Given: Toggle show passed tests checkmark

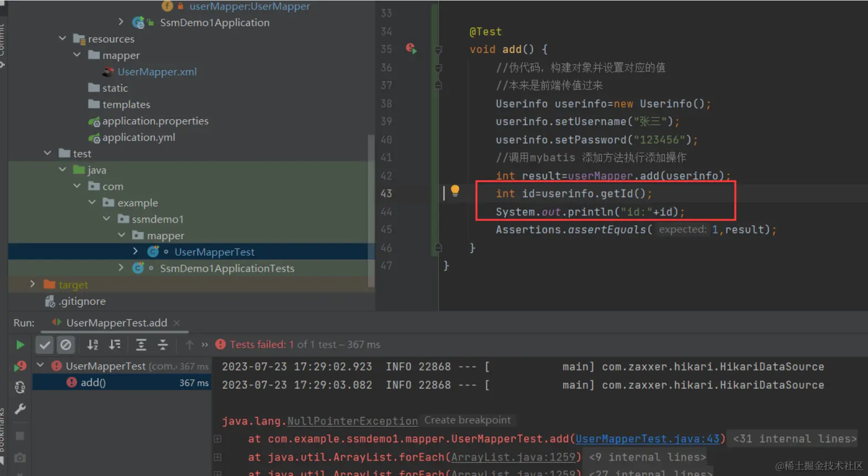Looking at the screenshot, I should pos(45,345).
